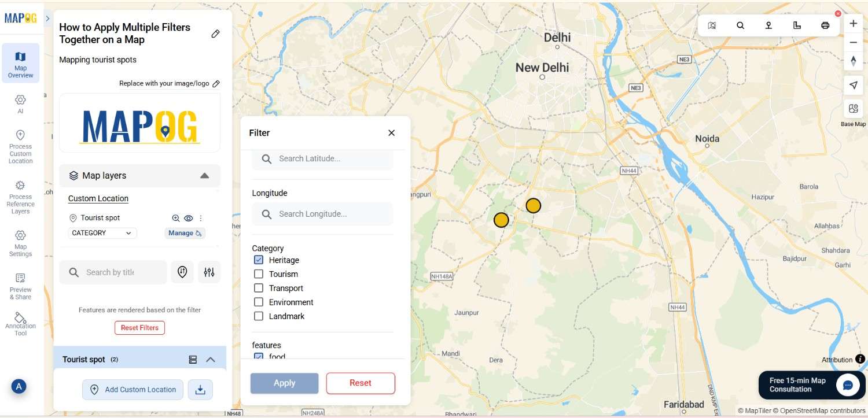868x418 pixels.
Task: Collapse the Map layers section
Action: click(x=204, y=176)
